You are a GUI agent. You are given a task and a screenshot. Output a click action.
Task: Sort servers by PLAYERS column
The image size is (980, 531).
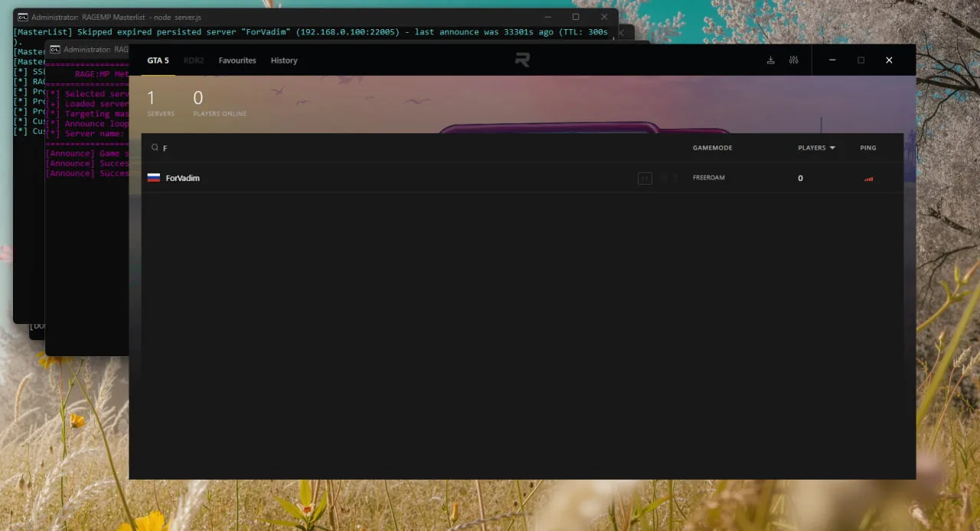[x=812, y=148]
